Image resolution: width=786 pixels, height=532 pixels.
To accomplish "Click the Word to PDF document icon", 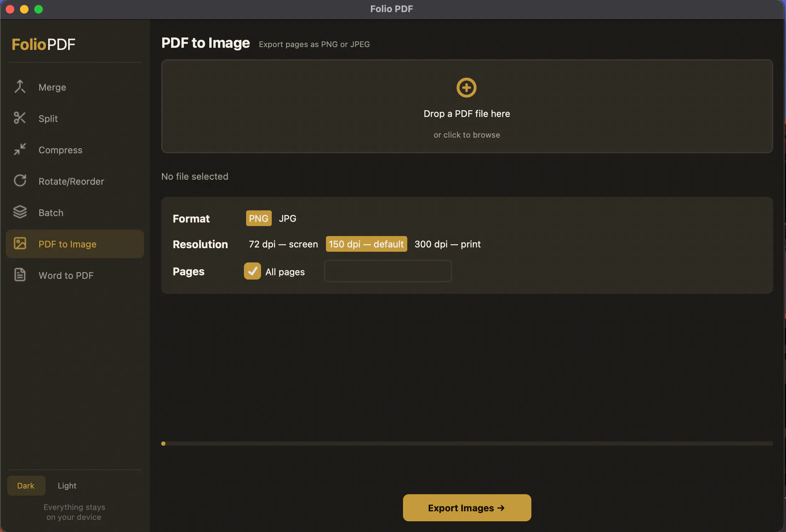I will (x=20, y=275).
